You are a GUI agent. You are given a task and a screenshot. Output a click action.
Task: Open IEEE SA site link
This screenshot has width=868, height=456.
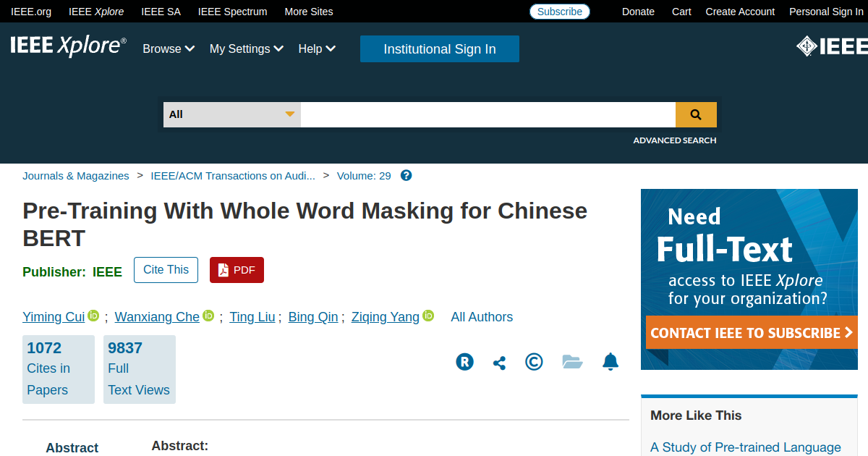pyautogui.click(x=161, y=12)
